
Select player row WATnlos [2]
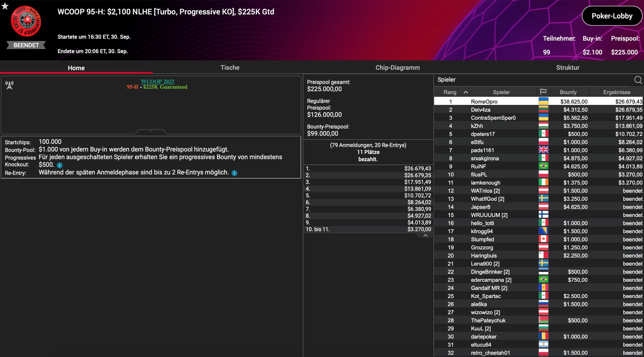tap(538, 191)
